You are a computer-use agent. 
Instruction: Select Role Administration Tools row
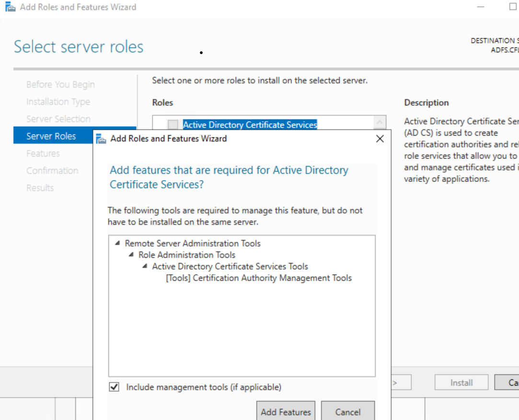pyautogui.click(x=187, y=255)
